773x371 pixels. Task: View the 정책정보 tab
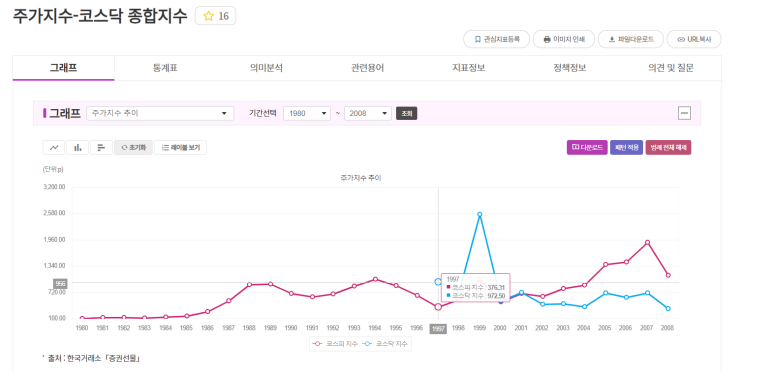[569, 68]
